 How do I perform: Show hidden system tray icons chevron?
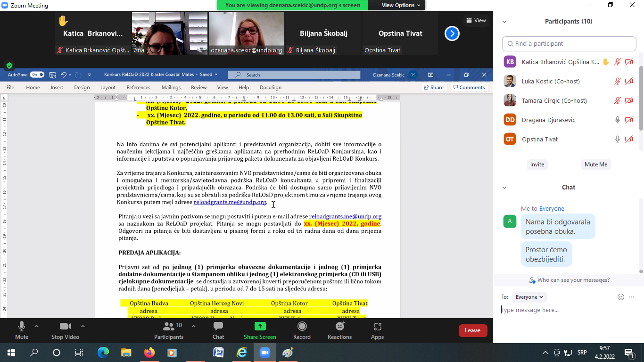point(545,353)
